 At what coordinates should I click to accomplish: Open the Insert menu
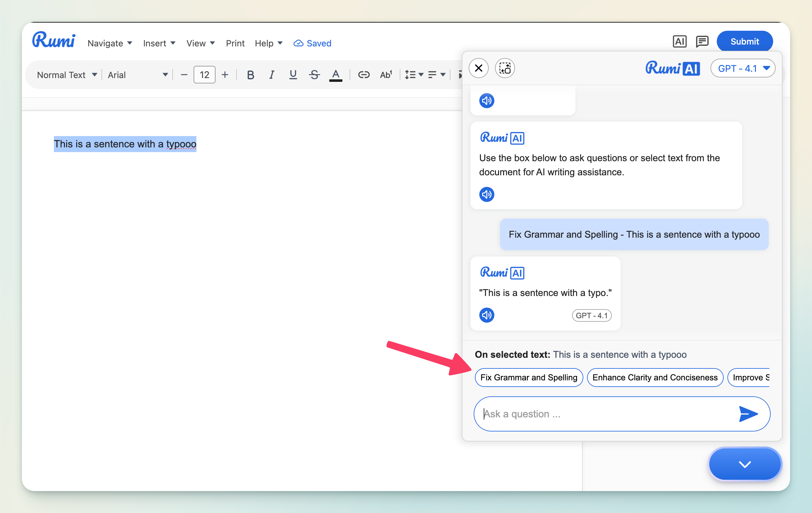159,43
